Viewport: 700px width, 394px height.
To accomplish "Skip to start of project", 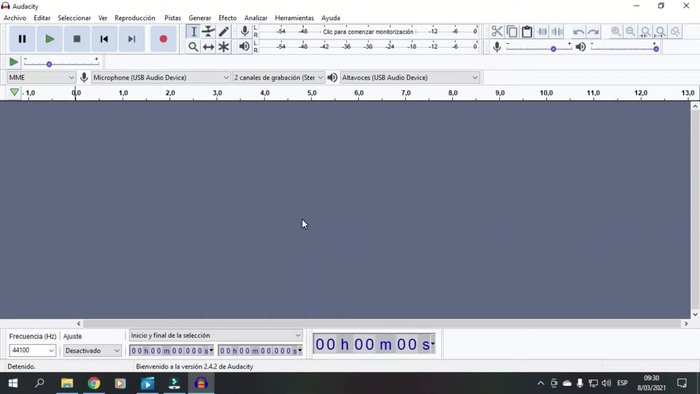I will click(104, 39).
